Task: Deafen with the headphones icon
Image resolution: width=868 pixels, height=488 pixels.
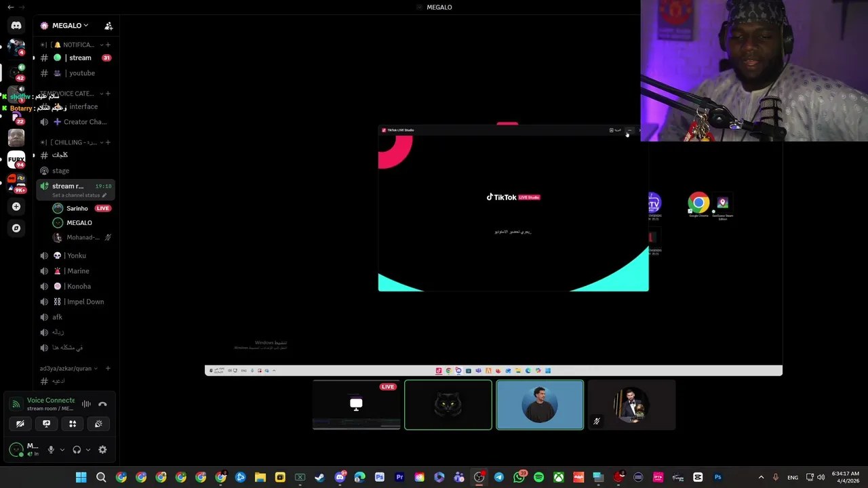Action: pyautogui.click(x=77, y=449)
